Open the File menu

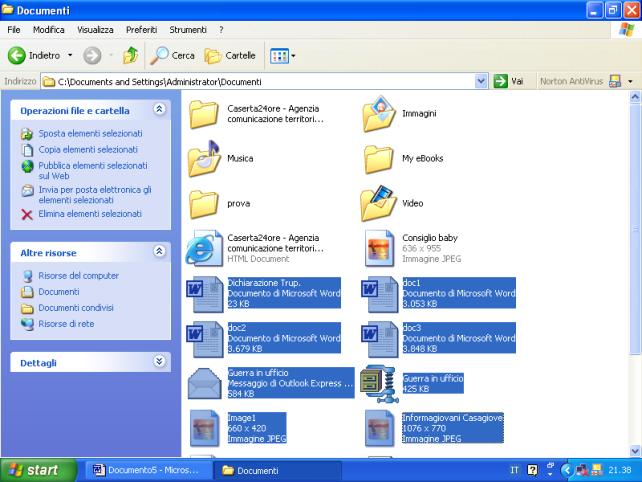[x=14, y=30]
